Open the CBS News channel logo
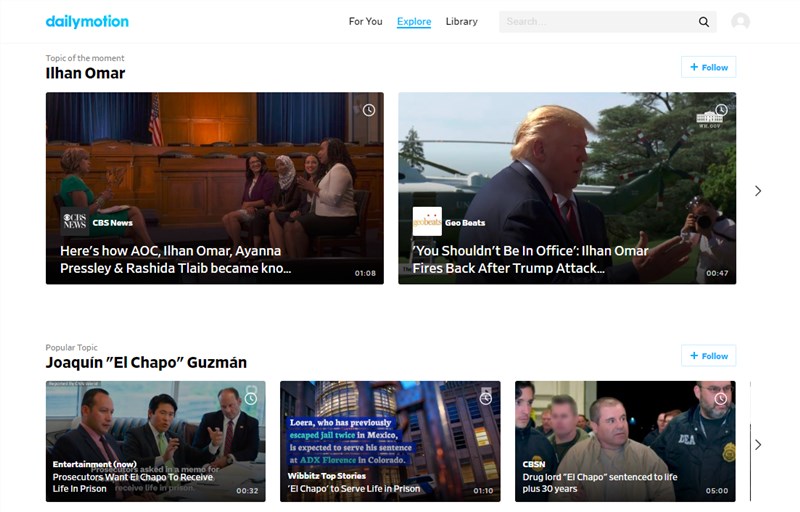 (x=74, y=221)
